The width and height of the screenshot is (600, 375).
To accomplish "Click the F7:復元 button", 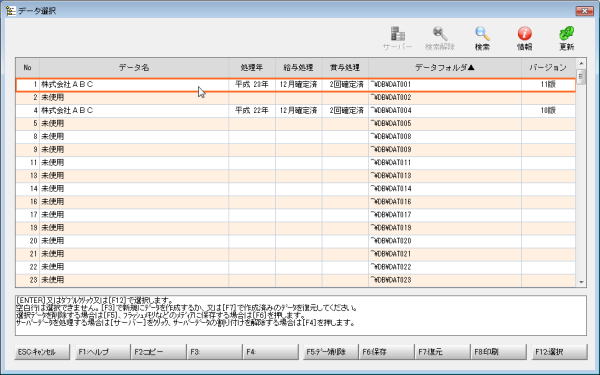I will click(x=442, y=352).
